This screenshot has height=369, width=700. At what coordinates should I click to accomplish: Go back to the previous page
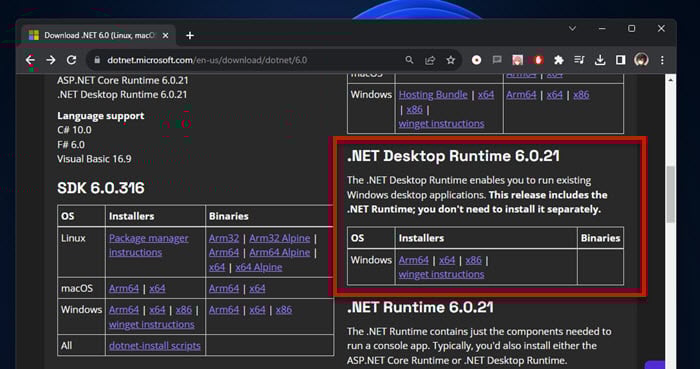click(30, 60)
